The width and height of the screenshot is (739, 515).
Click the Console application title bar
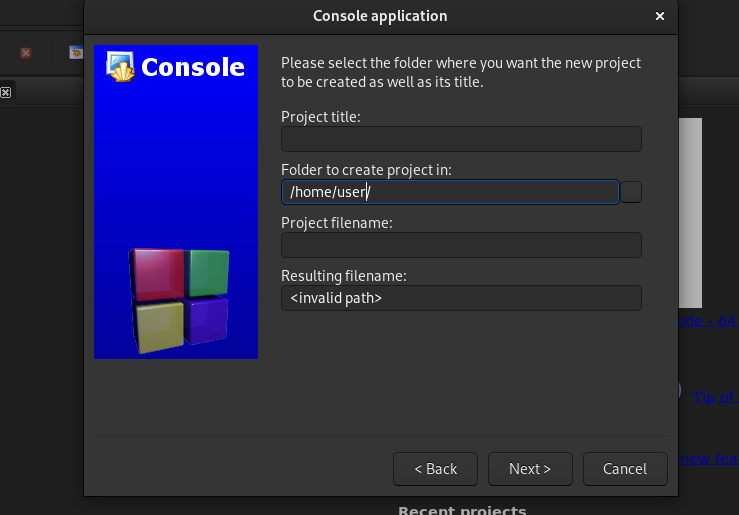(380, 16)
